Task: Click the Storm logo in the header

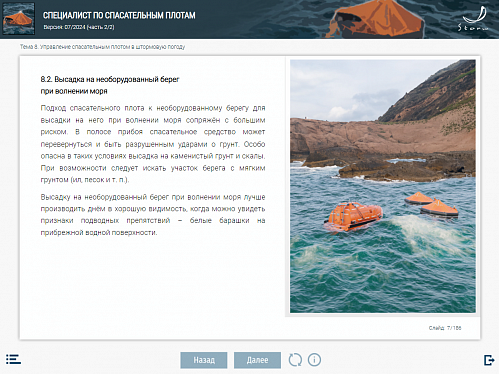Action: pos(473,19)
